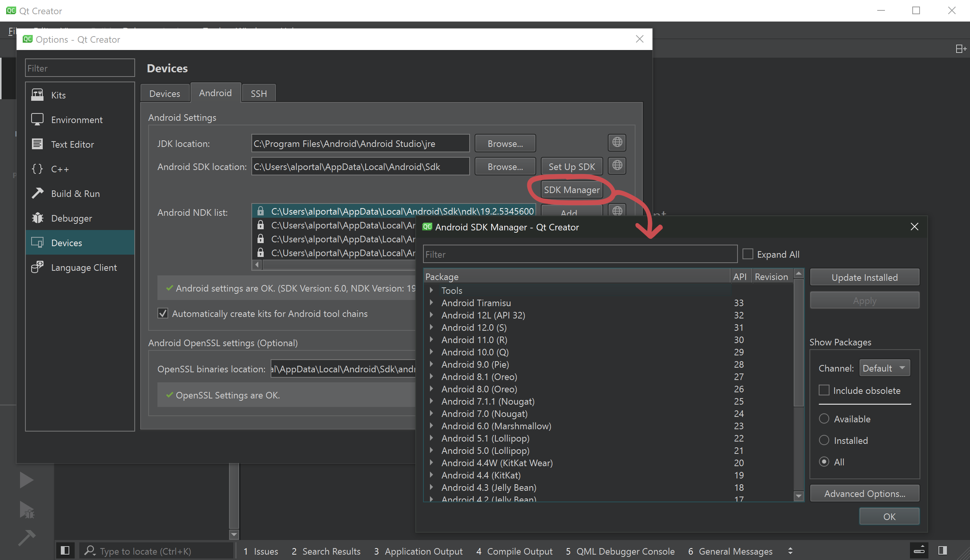Close the Android SDK Manager dialog
The image size is (970, 560).
(x=915, y=227)
